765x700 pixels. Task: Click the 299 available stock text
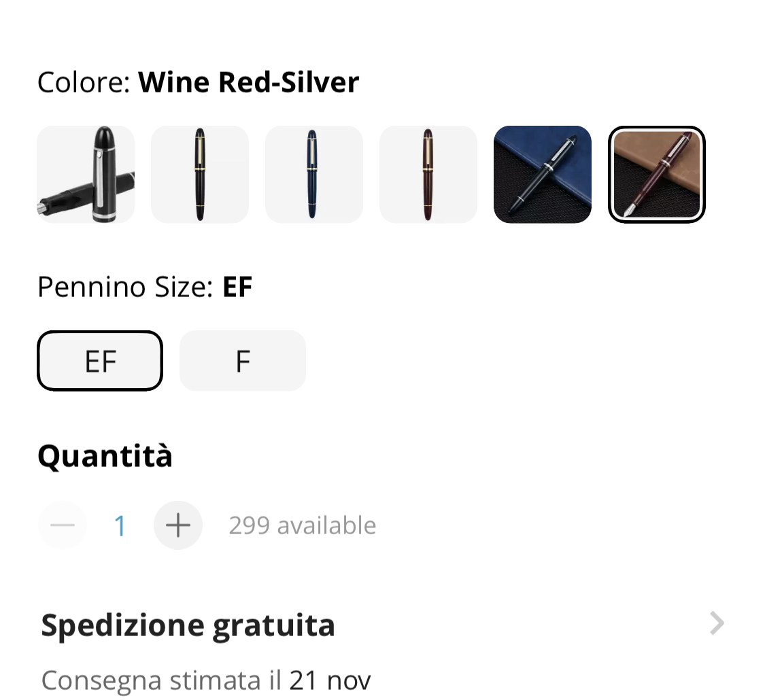click(303, 525)
